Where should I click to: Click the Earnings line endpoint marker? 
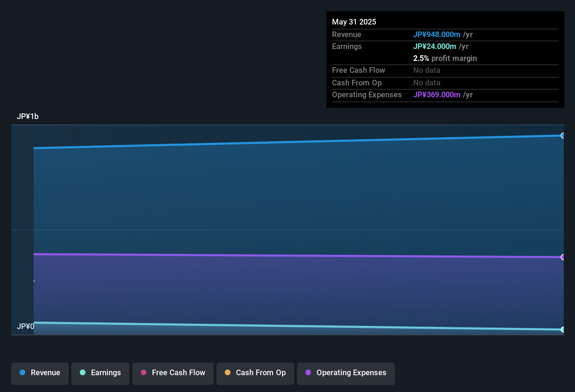point(562,329)
